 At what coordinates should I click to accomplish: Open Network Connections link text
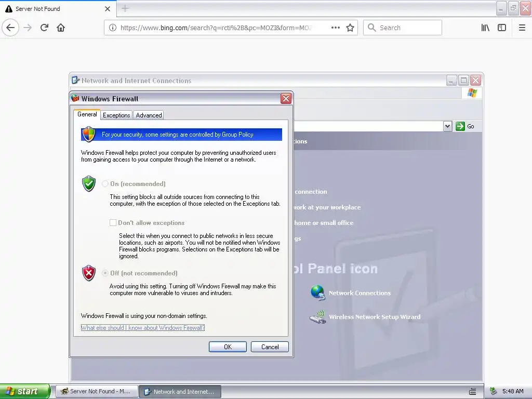pos(360,293)
